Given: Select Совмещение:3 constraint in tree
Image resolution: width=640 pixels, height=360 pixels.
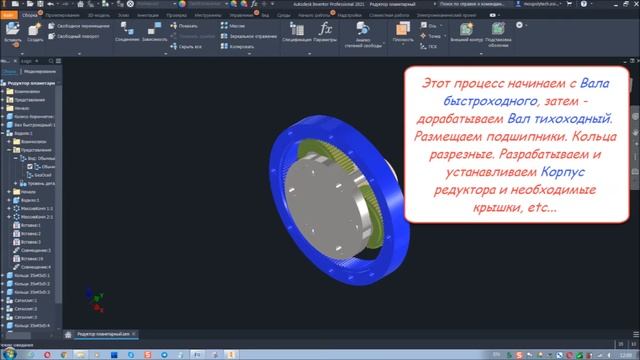Looking at the screenshot, I should (x=32, y=250).
